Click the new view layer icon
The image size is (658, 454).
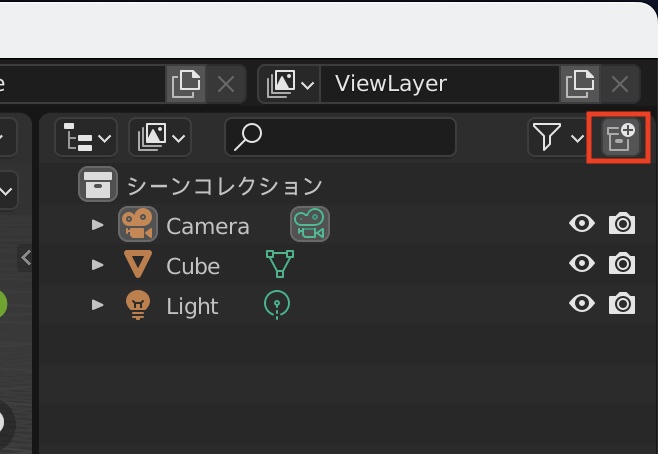coord(580,84)
